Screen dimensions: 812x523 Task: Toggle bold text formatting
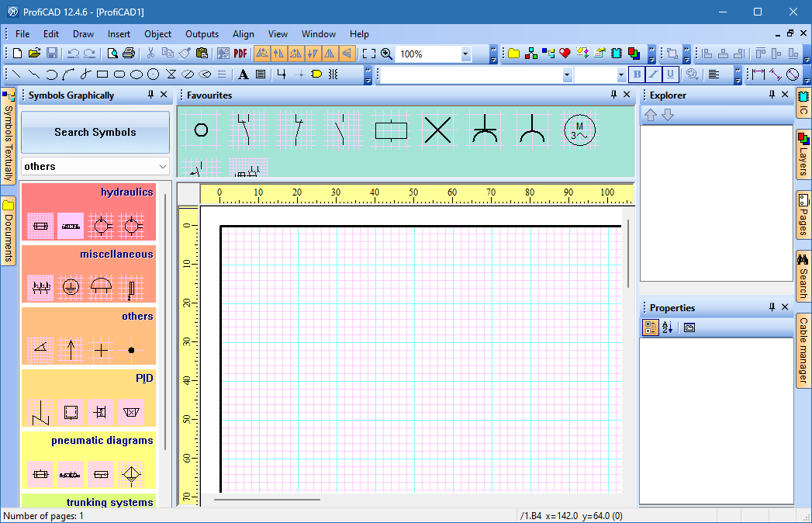pyautogui.click(x=637, y=74)
